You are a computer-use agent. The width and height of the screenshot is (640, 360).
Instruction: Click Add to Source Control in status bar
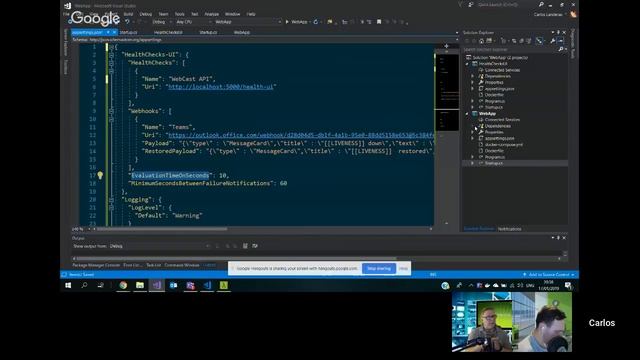[549, 275]
